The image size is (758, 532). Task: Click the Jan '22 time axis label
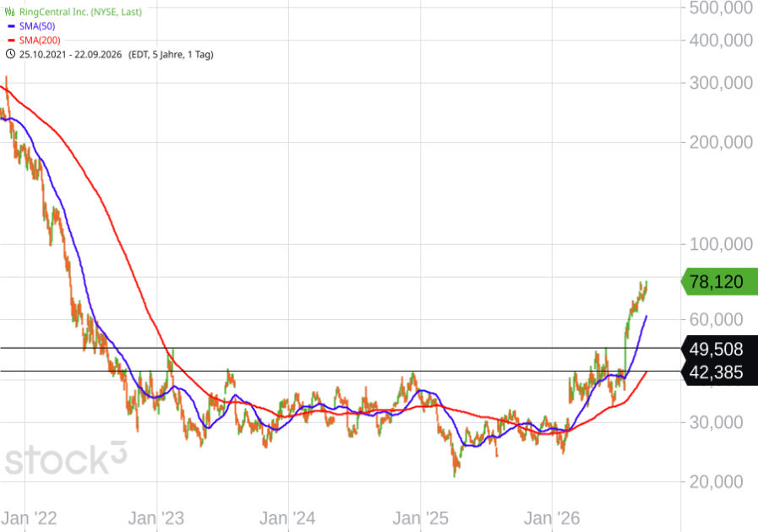[x=29, y=518]
